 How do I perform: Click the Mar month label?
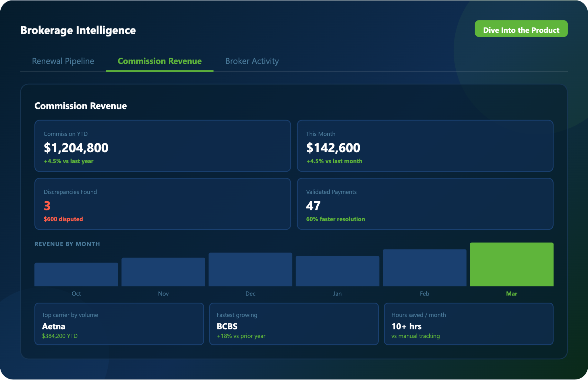pyautogui.click(x=511, y=293)
